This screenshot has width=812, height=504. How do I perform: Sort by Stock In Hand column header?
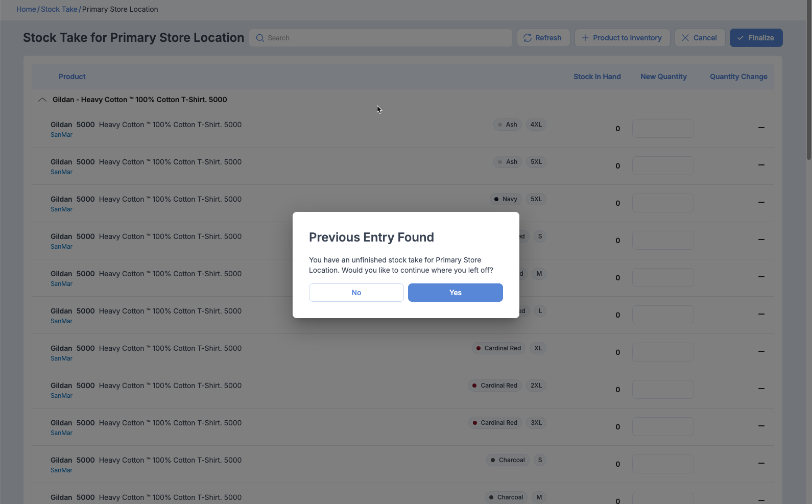(x=596, y=77)
